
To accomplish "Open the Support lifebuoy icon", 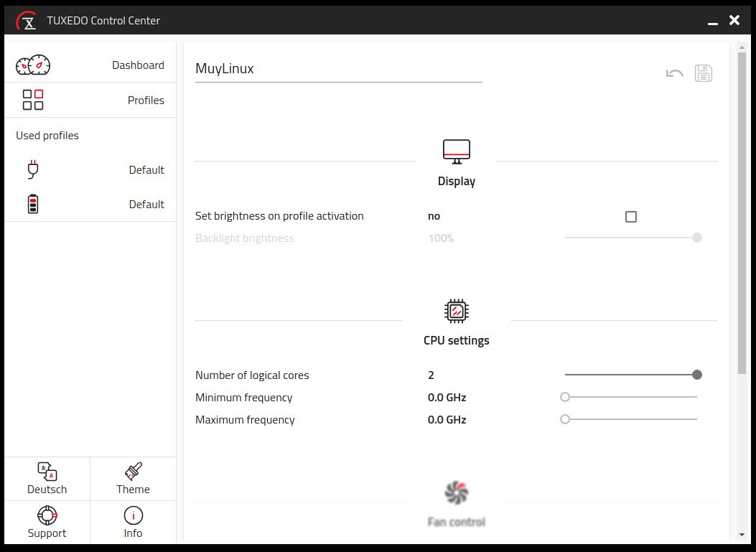I will pos(47,515).
